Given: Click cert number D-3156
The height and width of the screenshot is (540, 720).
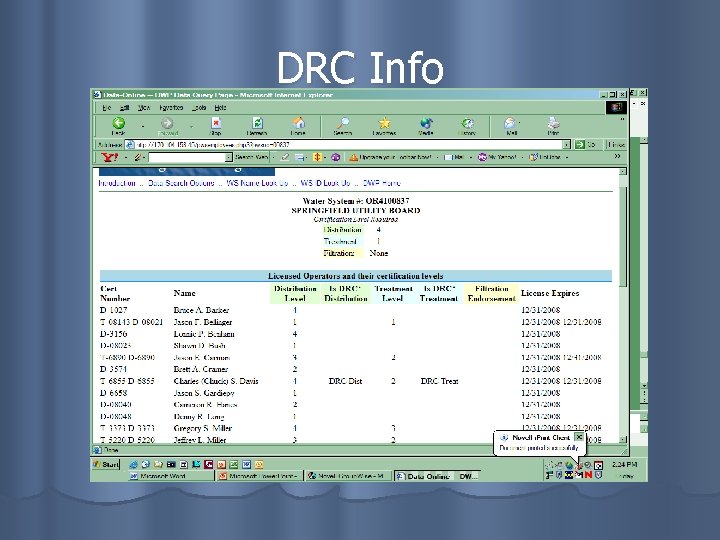Looking at the screenshot, I should tap(113, 333).
